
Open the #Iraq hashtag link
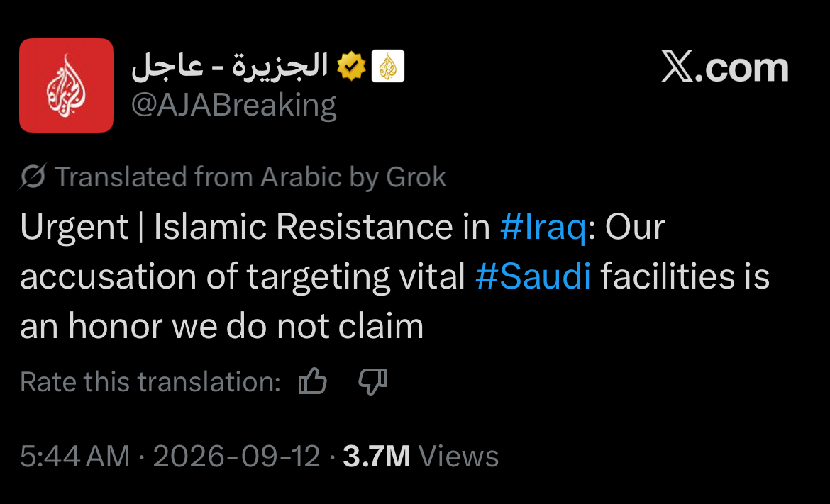pos(543,228)
